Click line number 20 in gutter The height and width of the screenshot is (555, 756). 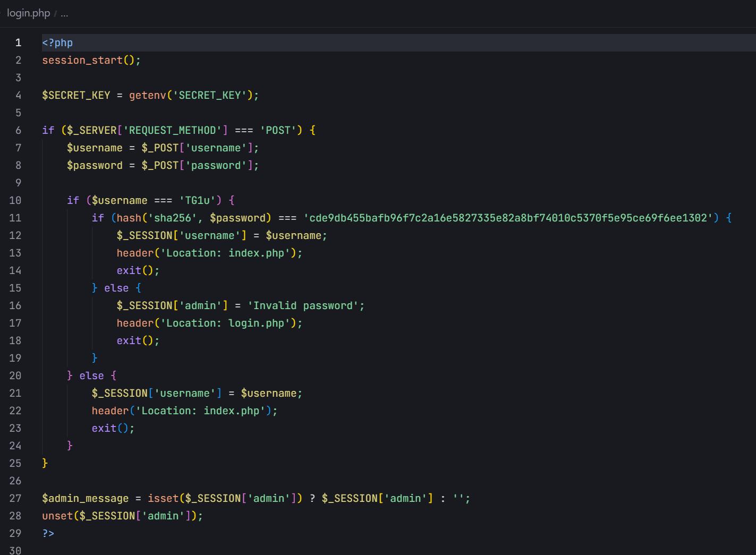click(x=15, y=375)
